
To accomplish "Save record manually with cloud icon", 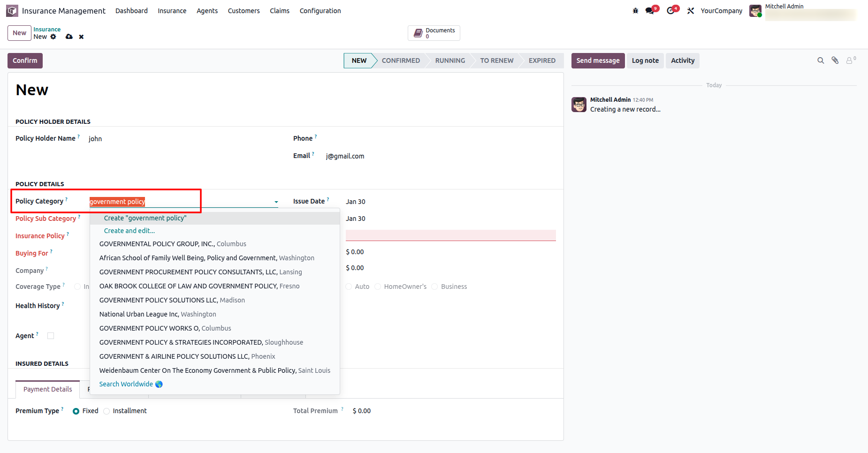I will pyautogui.click(x=69, y=37).
